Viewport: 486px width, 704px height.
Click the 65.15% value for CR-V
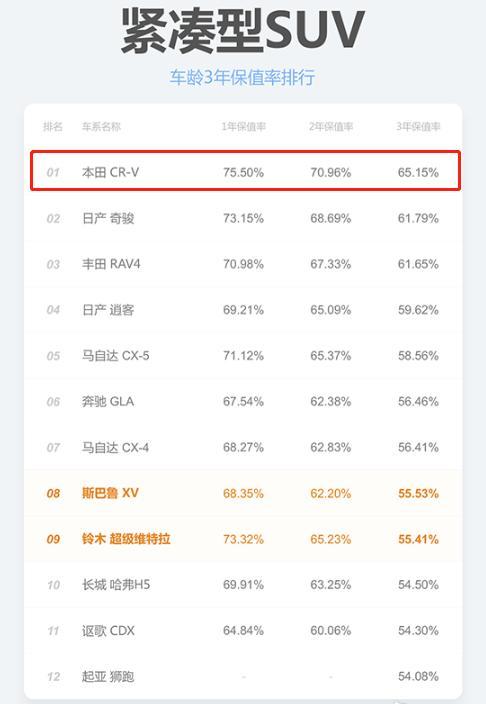pyautogui.click(x=418, y=172)
